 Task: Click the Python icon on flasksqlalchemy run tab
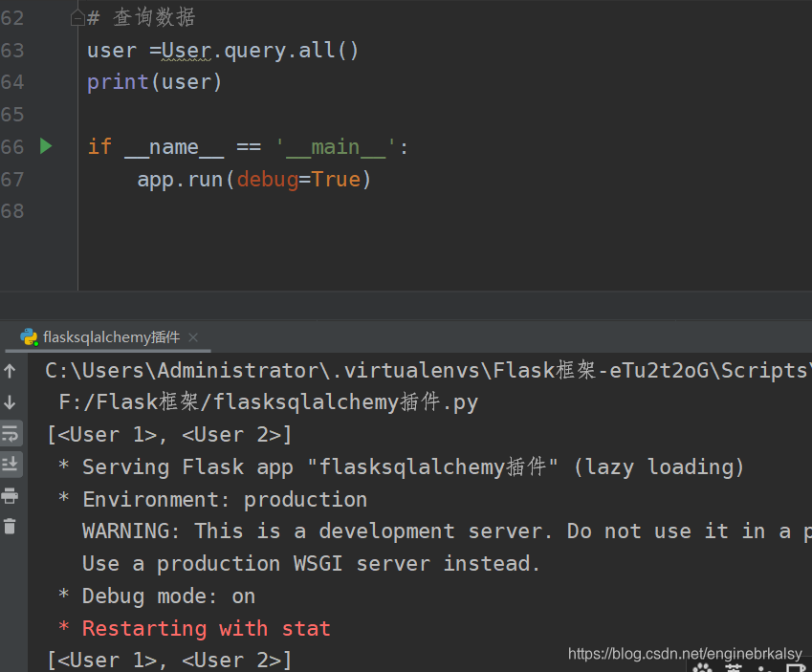(29, 337)
